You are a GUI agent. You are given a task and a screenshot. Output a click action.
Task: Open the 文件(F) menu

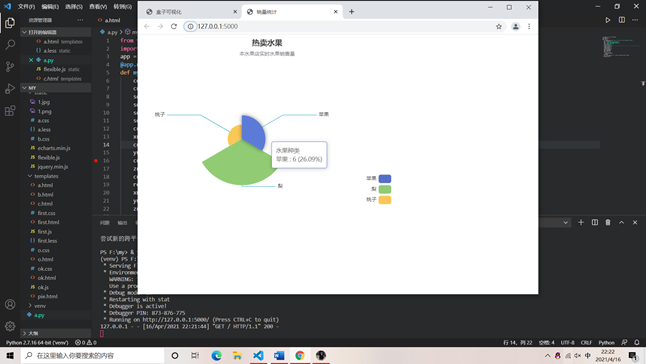tap(26, 7)
